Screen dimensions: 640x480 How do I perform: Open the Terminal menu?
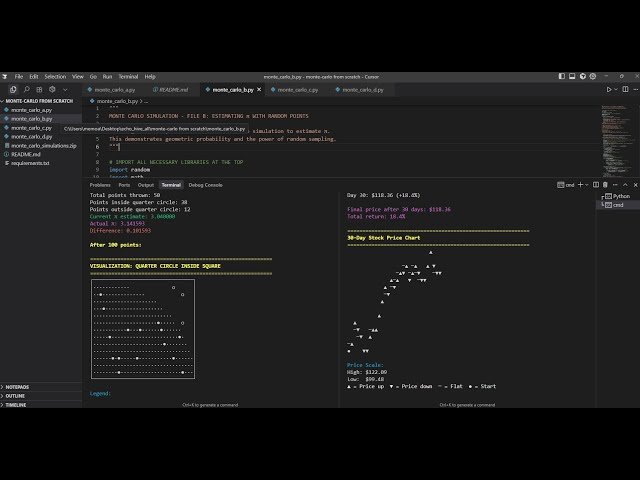click(128, 76)
